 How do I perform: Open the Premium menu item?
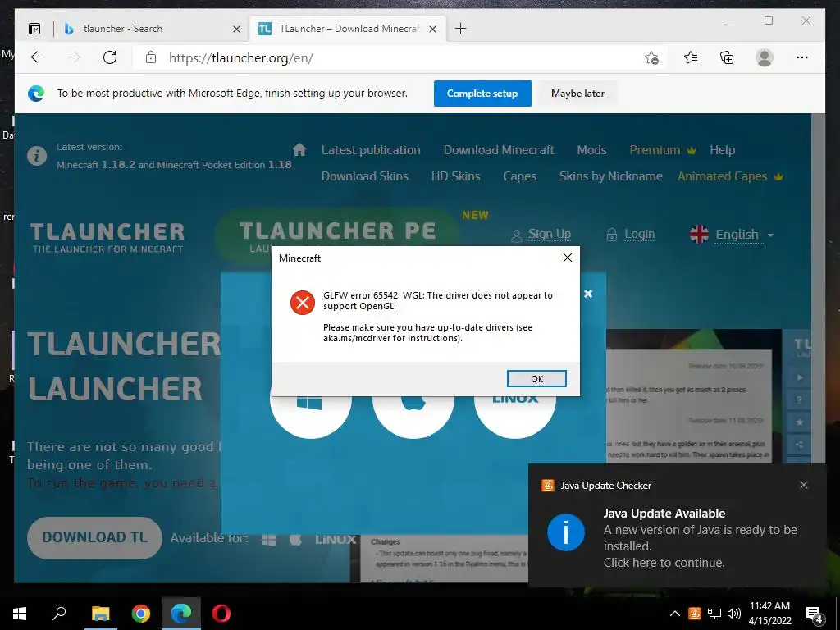click(x=662, y=150)
